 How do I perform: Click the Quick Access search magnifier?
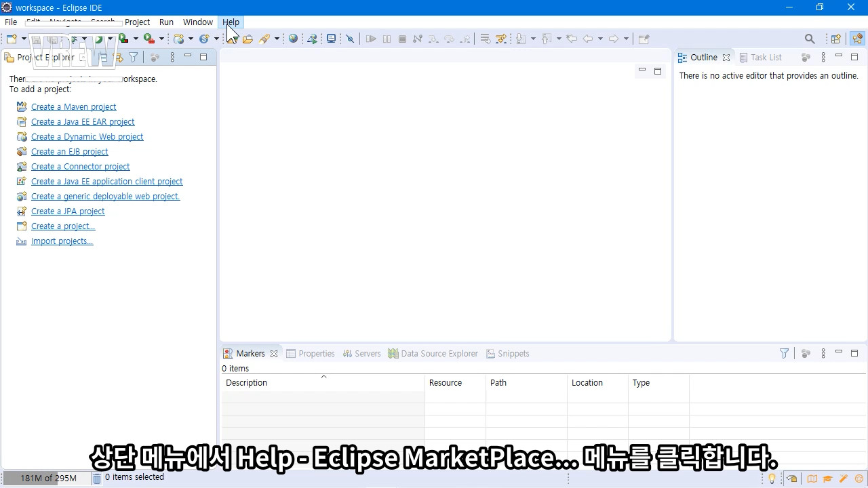click(x=810, y=39)
